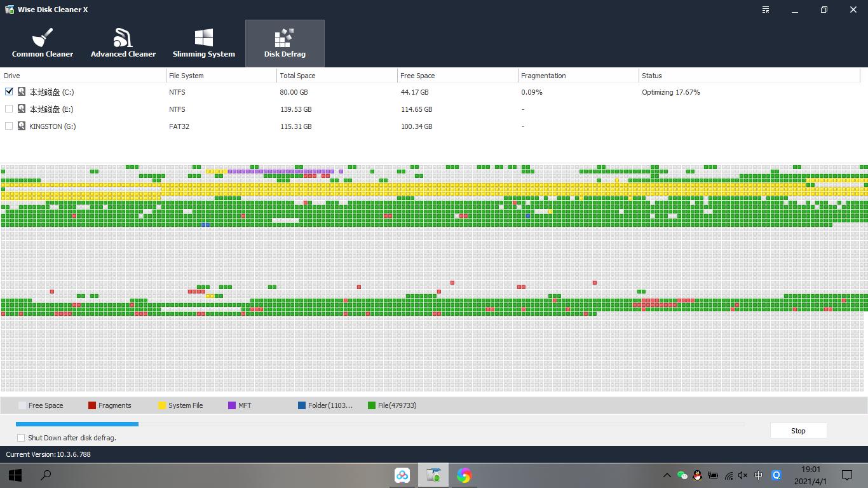Viewport: 868px width, 488px height.
Task: Open the Windows notification center
Action: pyautogui.click(x=847, y=475)
